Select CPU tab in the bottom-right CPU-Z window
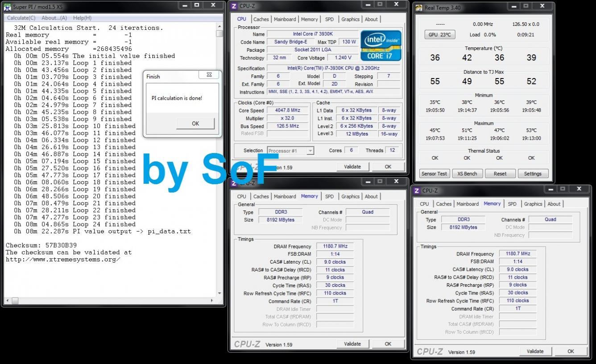 pyautogui.click(x=424, y=204)
